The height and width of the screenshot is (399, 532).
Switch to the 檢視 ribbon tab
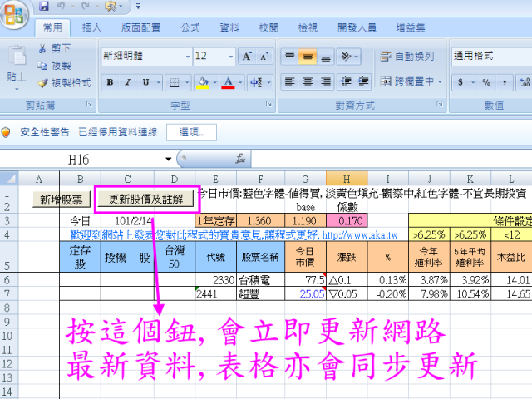308,27
